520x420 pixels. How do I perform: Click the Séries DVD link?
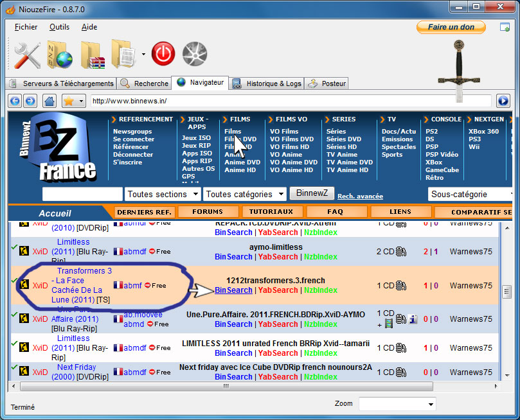[x=344, y=139]
